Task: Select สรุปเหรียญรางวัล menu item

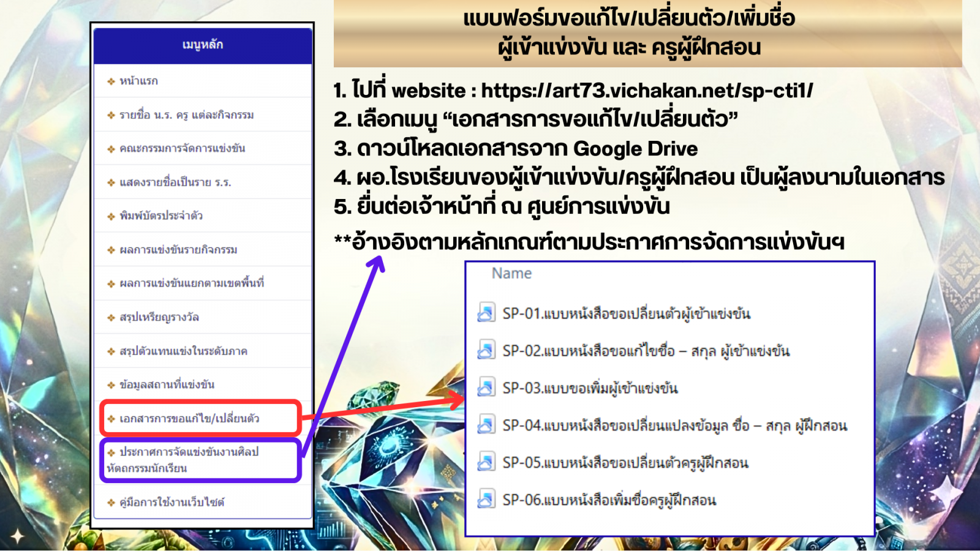Action: pyautogui.click(x=159, y=317)
